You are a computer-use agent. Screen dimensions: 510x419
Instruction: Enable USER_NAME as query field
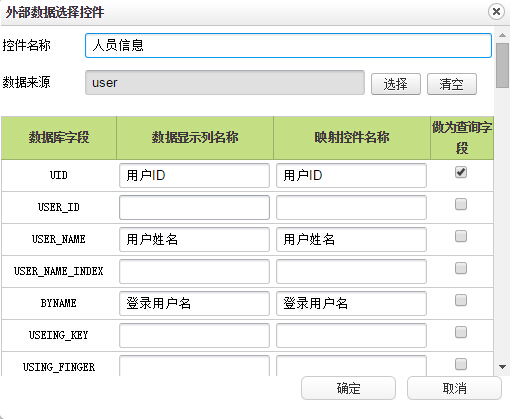[x=461, y=236]
